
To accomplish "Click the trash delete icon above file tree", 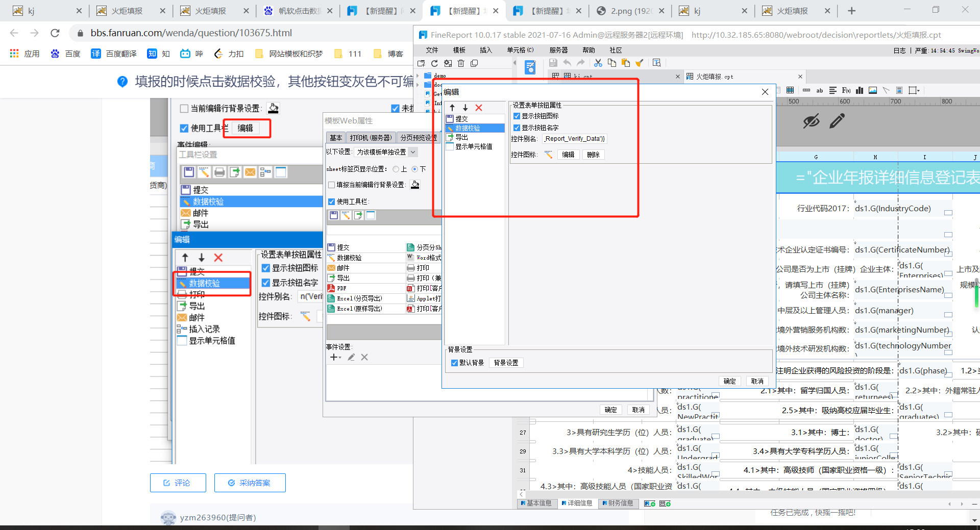I will 461,63.
